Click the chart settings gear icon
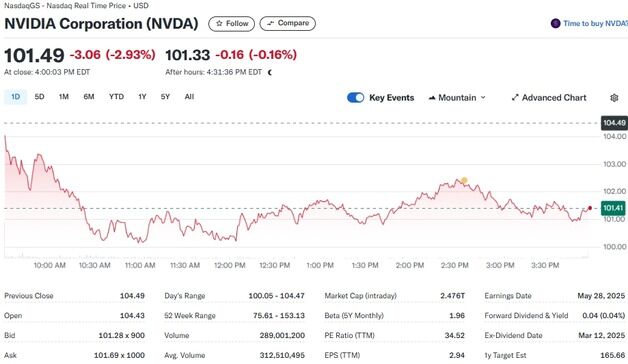This screenshot has height=364, width=628. point(614,98)
